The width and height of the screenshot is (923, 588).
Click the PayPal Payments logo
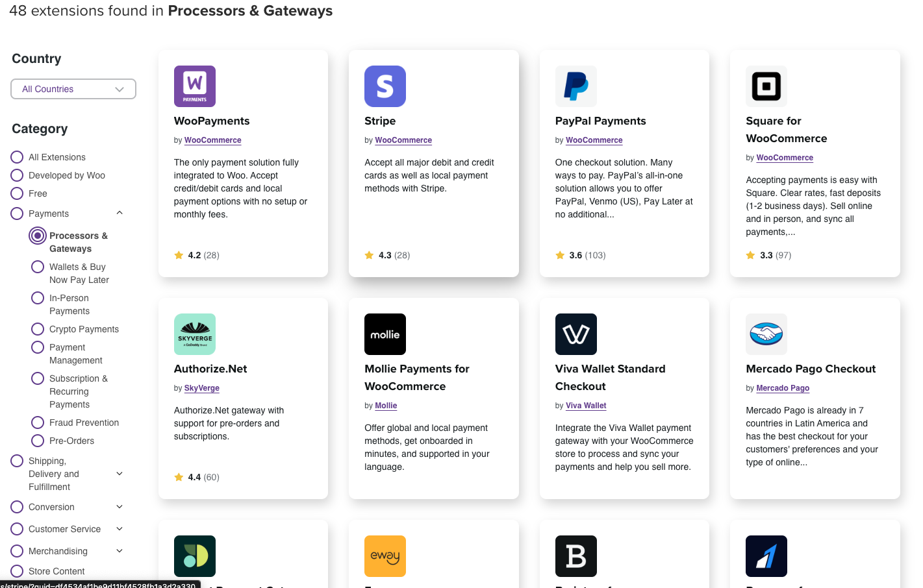click(x=576, y=86)
